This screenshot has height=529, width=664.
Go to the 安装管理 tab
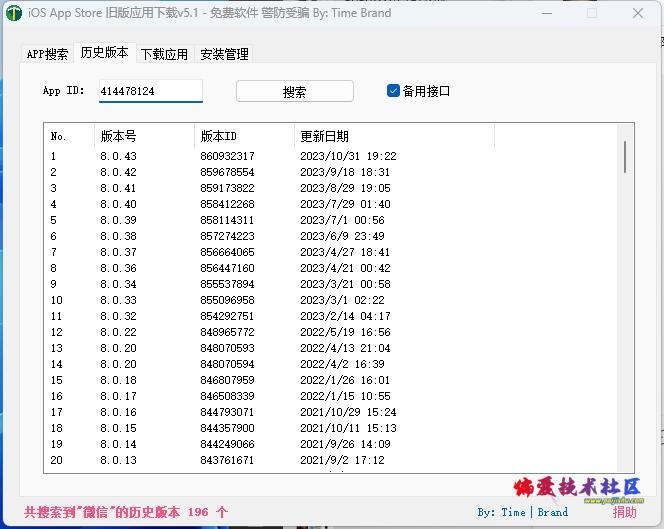pyautogui.click(x=224, y=54)
